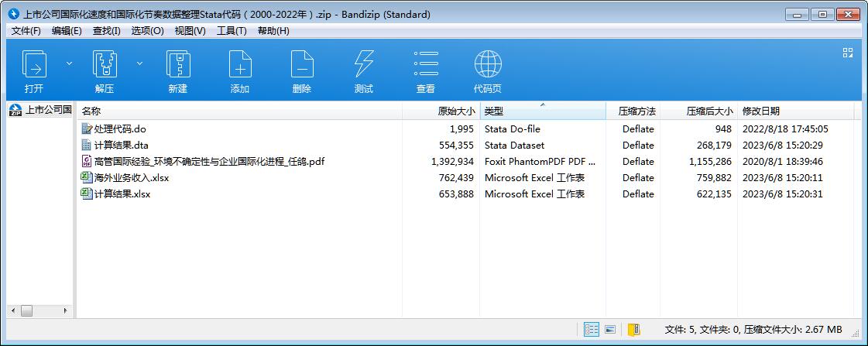The image size is (868, 346).
Task: Click the PDF file icon of 高管国际经验
Action: [x=87, y=162]
